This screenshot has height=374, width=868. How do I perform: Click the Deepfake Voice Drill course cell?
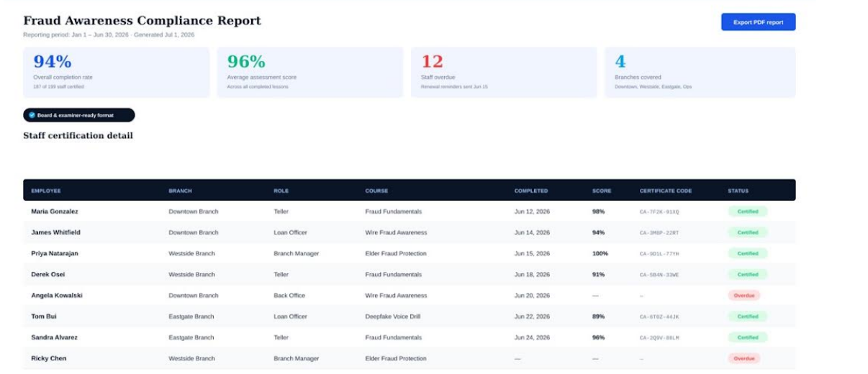click(x=393, y=316)
